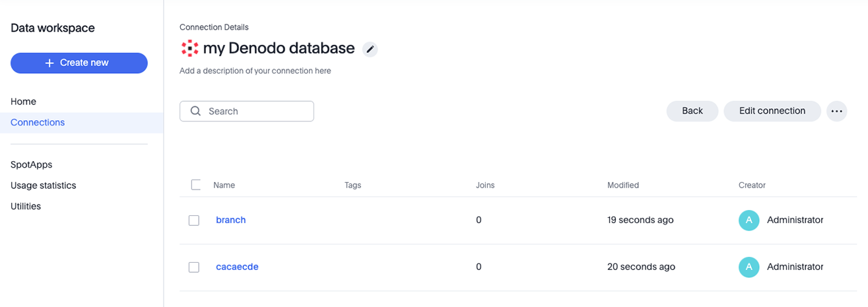Open Utilities from the sidebar
Screen dimensions: 868x307
point(26,207)
